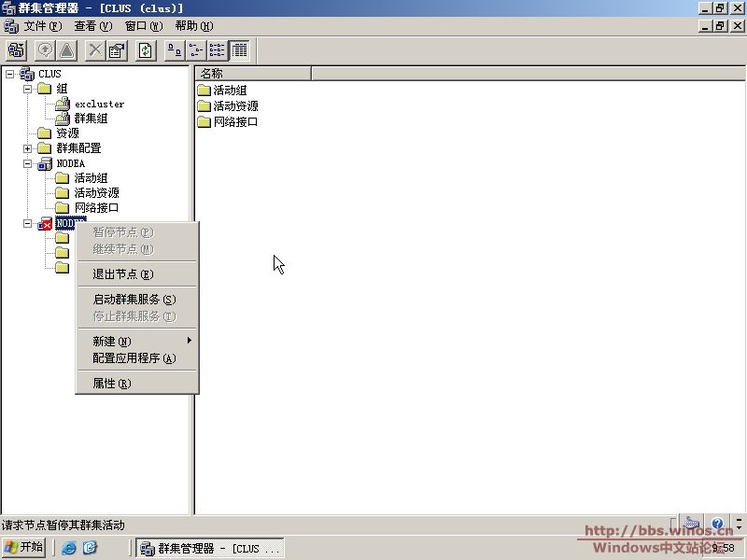Click the 开始 Start button
747x560 pixels.
24,547
